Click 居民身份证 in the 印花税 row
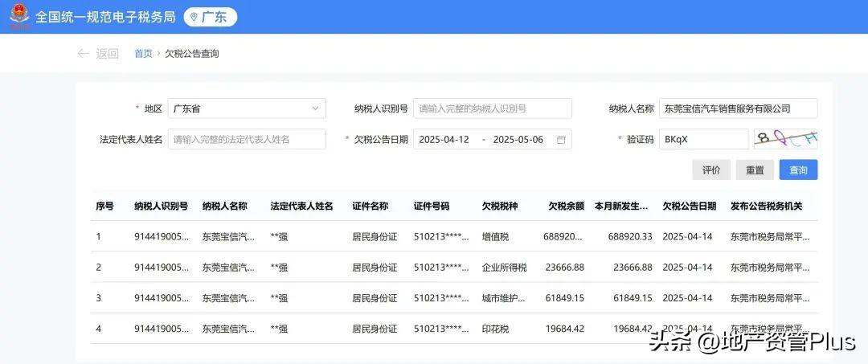The height and width of the screenshot is (364, 868). (x=375, y=329)
